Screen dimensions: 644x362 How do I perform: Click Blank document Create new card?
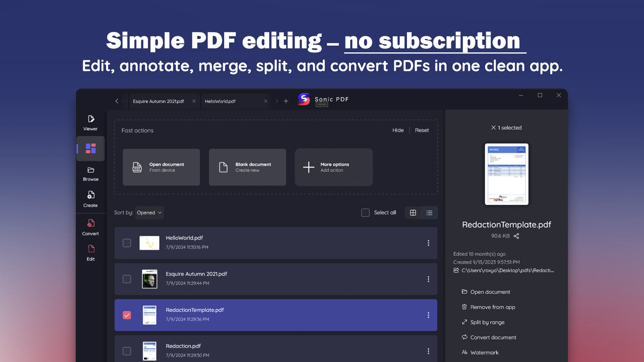click(248, 167)
